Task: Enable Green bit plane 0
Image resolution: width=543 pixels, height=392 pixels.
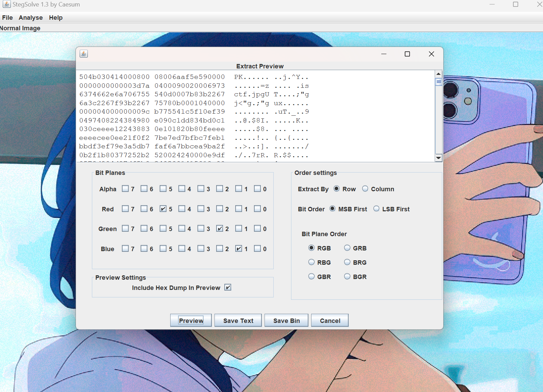Action: pyautogui.click(x=257, y=228)
